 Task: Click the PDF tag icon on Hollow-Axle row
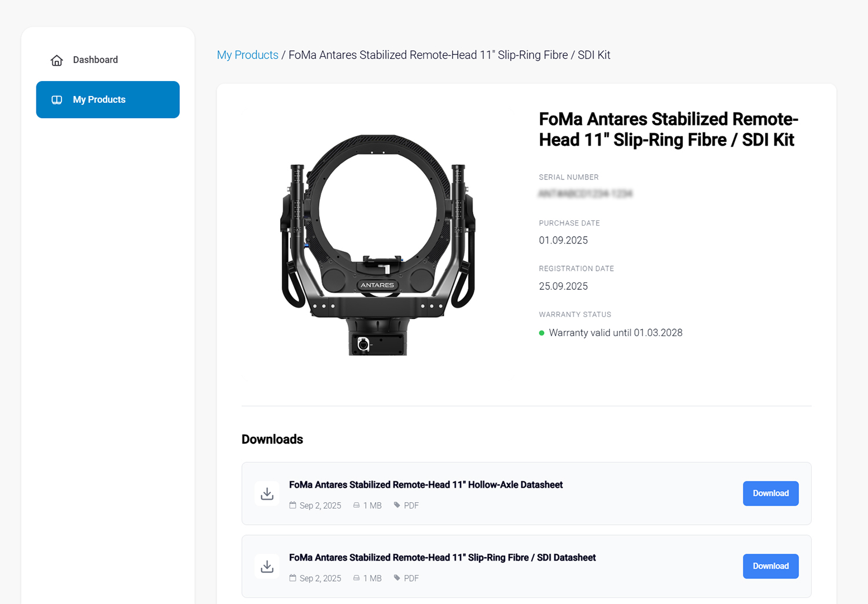tap(397, 505)
